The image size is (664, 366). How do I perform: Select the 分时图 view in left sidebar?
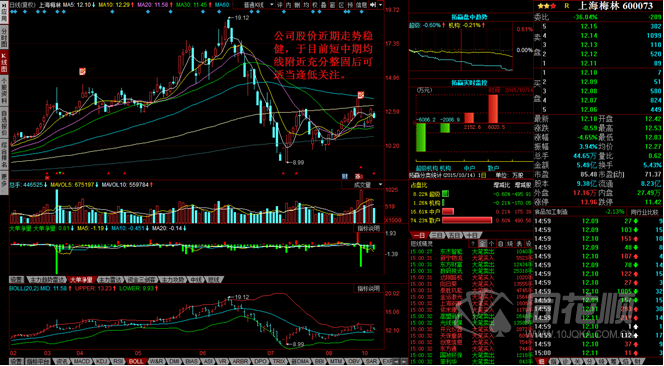pyautogui.click(x=4, y=37)
